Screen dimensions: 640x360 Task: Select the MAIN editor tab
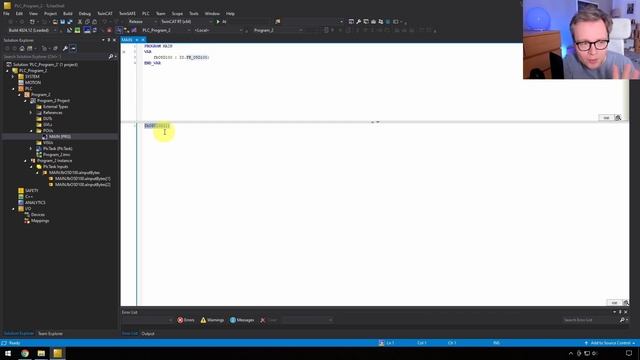pyautogui.click(x=127, y=40)
